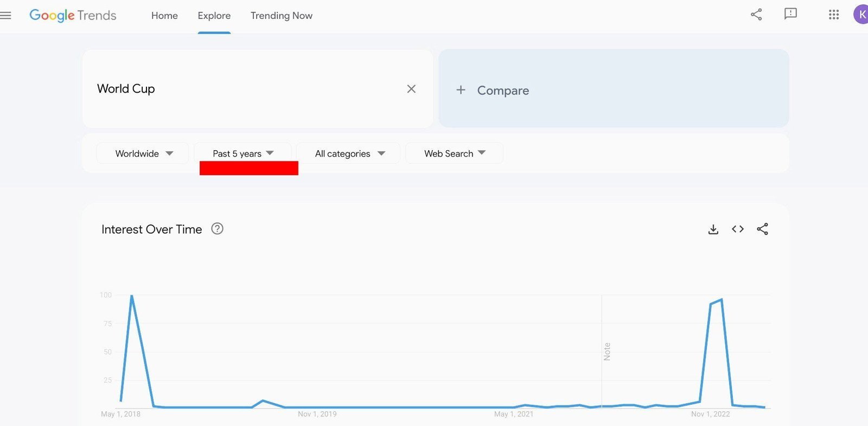Image resolution: width=868 pixels, height=426 pixels.
Task: Open the Google apps grid
Action: tap(834, 15)
